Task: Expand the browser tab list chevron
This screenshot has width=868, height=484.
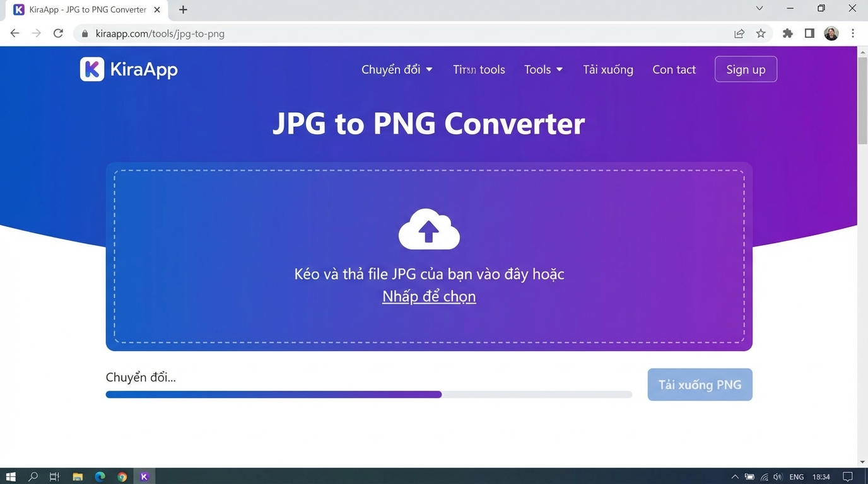Action: (x=759, y=9)
